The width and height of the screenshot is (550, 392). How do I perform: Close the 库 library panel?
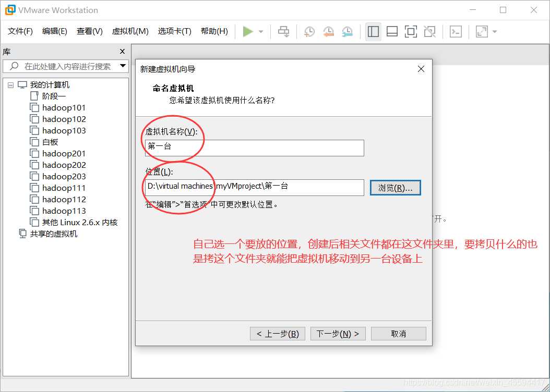point(122,52)
